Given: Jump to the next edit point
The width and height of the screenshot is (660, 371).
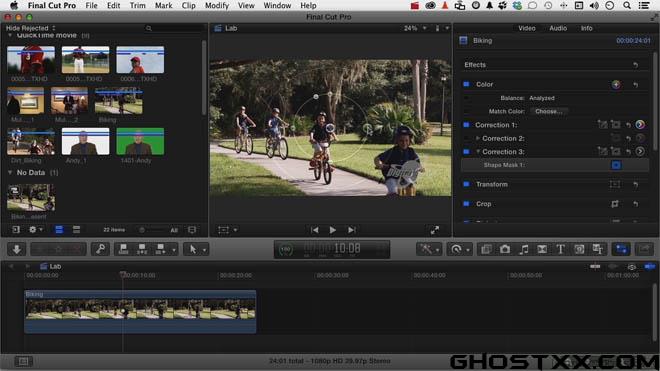Looking at the screenshot, I should (351, 230).
